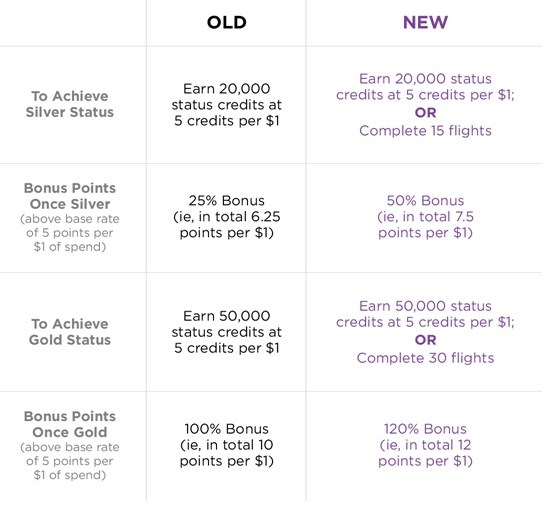Click the Bonus Points Once Gold heading
Screen dimensions: 550x505
(70, 424)
